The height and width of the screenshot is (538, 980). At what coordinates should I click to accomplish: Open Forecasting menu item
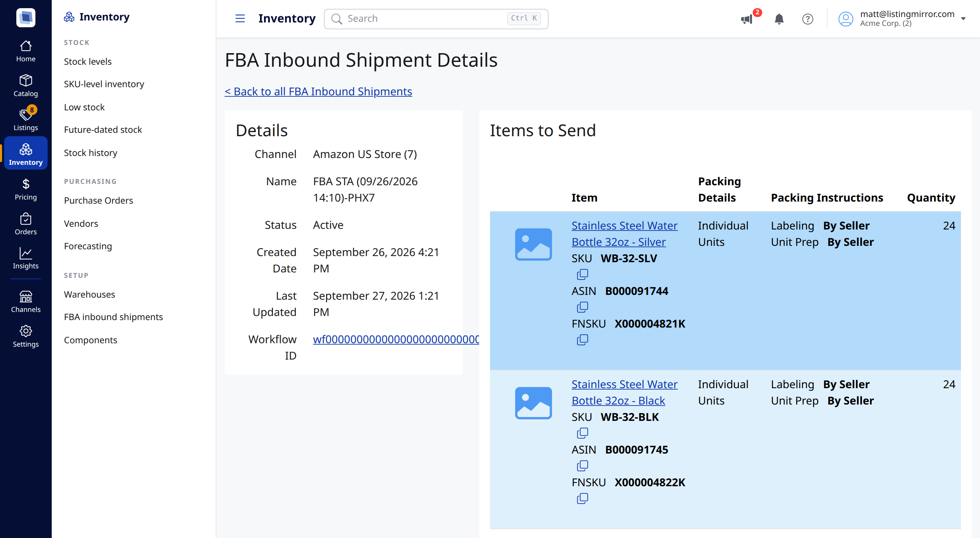point(88,246)
